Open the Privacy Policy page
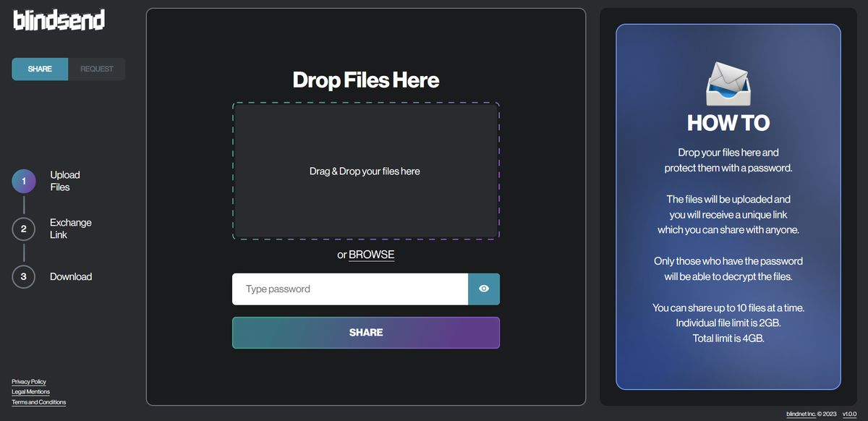This screenshot has width=868, height=421. coord(28,381)
